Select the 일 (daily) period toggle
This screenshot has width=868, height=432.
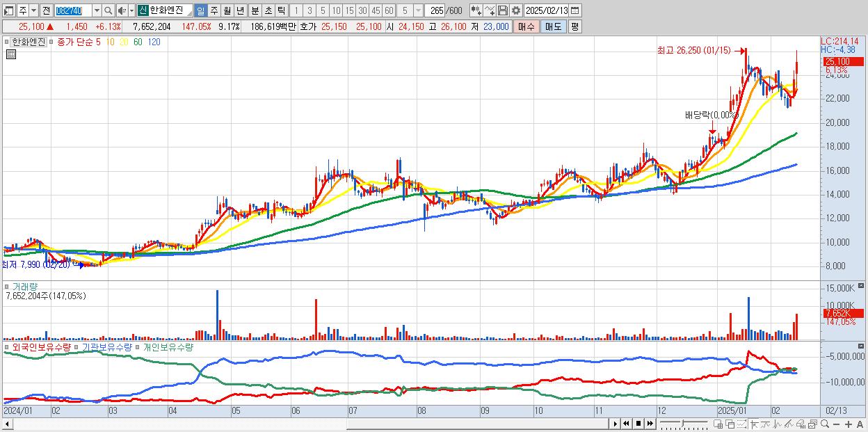(x=200, y=10)
